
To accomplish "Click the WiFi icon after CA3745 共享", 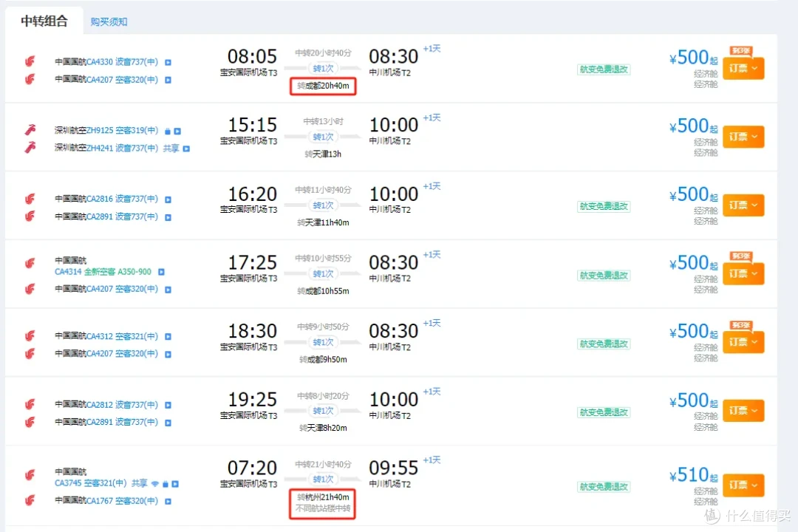I will point(155,484).
